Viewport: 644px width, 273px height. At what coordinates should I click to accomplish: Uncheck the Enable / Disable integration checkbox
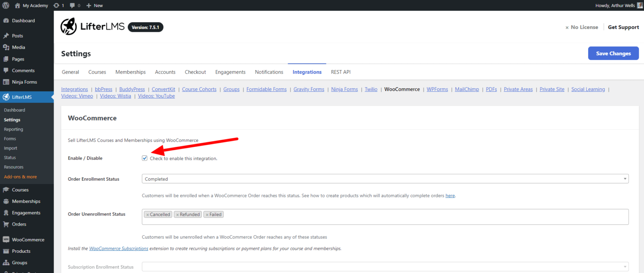click(x=144, y=158)
